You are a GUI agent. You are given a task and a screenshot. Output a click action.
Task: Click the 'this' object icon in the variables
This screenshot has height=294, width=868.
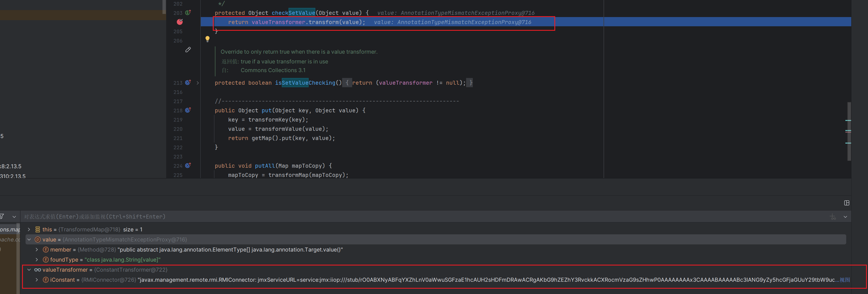pyautogui.click(x=38, y=229)
